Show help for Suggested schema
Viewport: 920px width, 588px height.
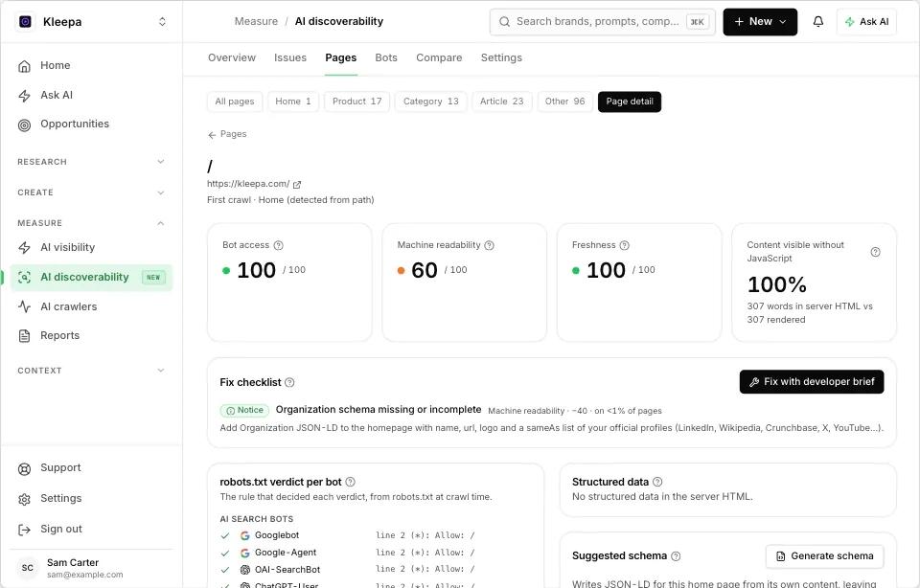click(676, 555)
